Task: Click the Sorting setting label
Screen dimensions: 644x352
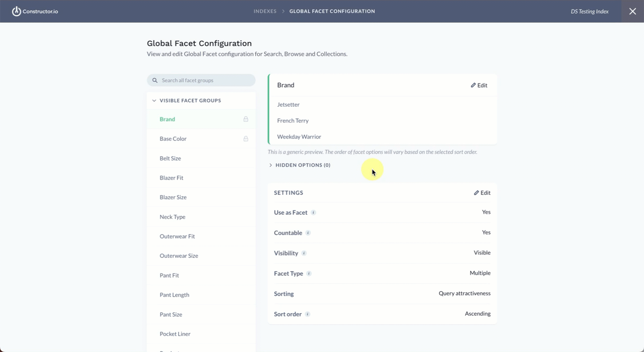Action: (284, 294)
